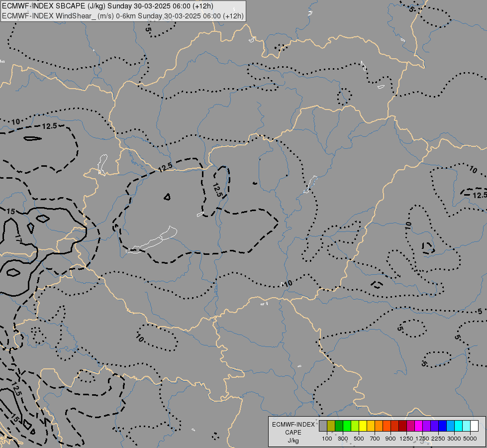Select the dark green legend swatch

[339, 426]
